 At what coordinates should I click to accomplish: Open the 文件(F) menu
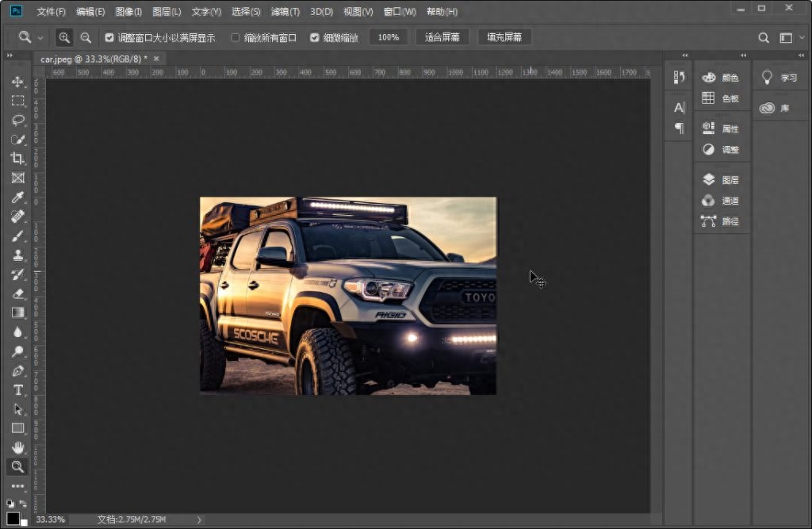tap(51, 11)
